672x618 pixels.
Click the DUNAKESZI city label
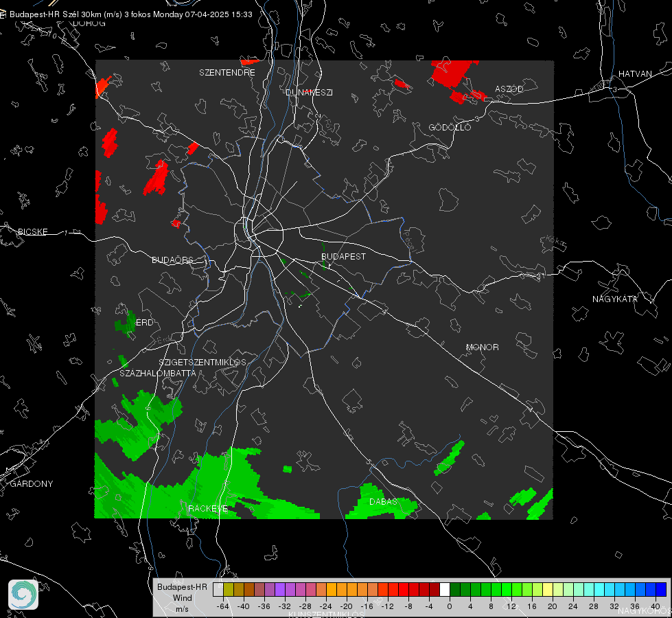tap(309, 92)
